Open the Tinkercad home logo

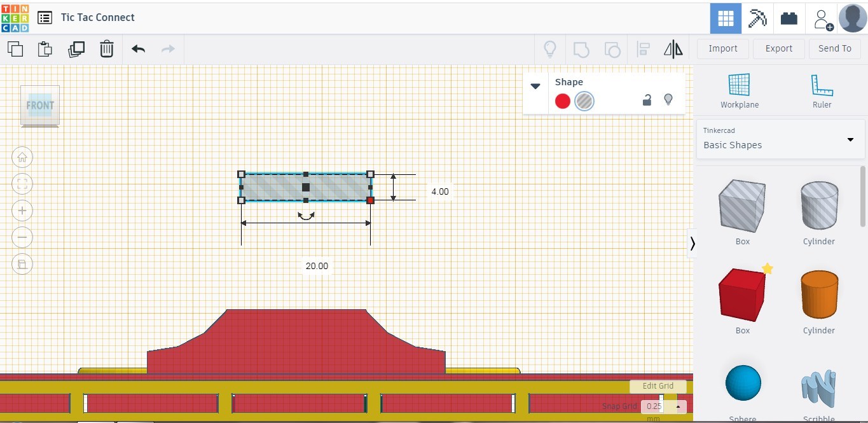click(15, 17)
